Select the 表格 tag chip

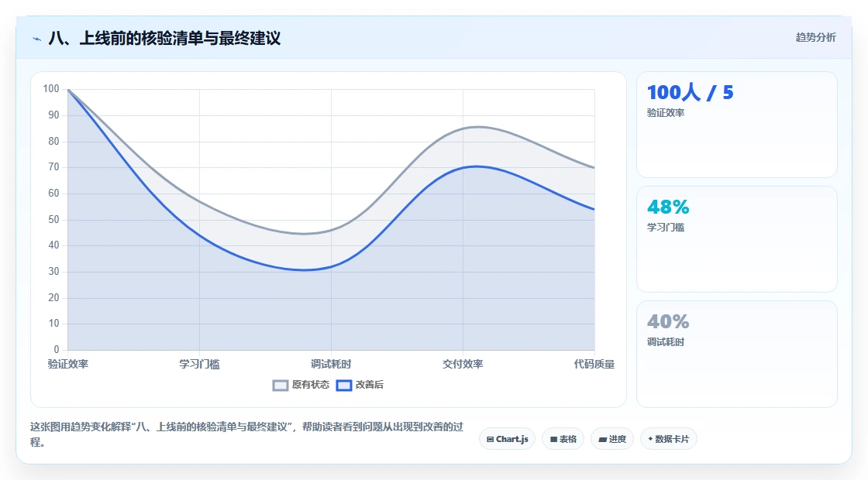[563, 439]
